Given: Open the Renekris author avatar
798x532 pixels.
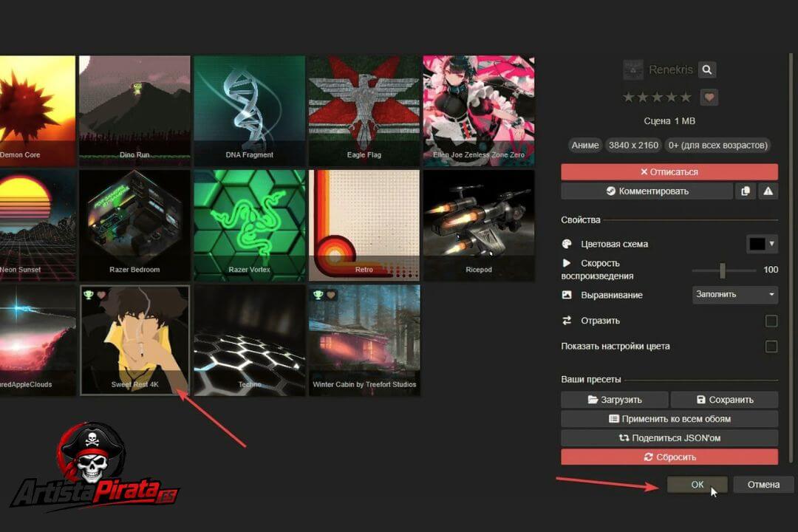Looking at the screenshot, I should click(633, 69).
